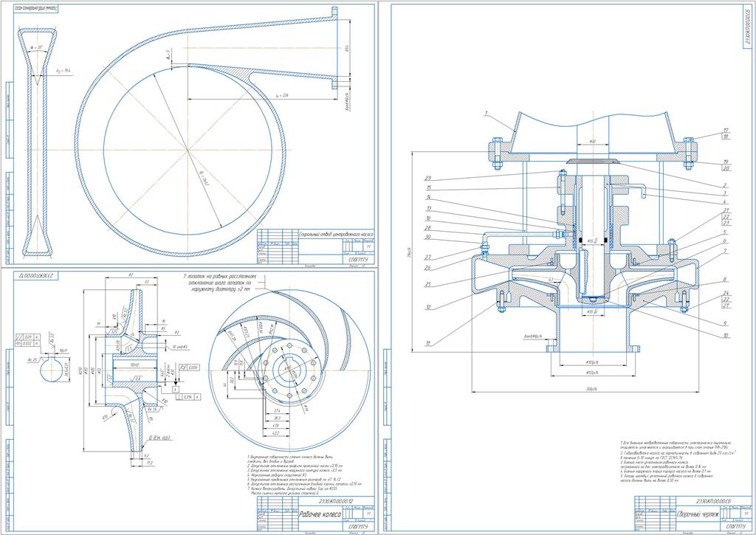
Task: Click the note '7 лопаток на равных расстояниях'
Action: pos(221,277)
